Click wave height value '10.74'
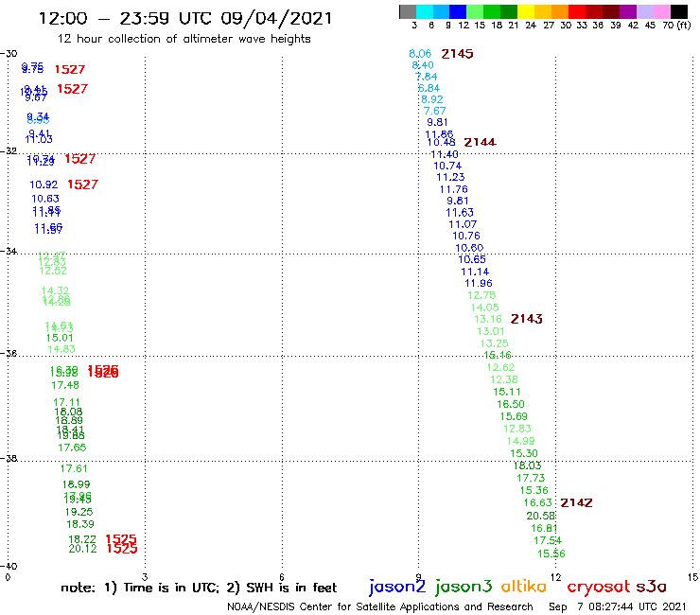 pos(447,167)
